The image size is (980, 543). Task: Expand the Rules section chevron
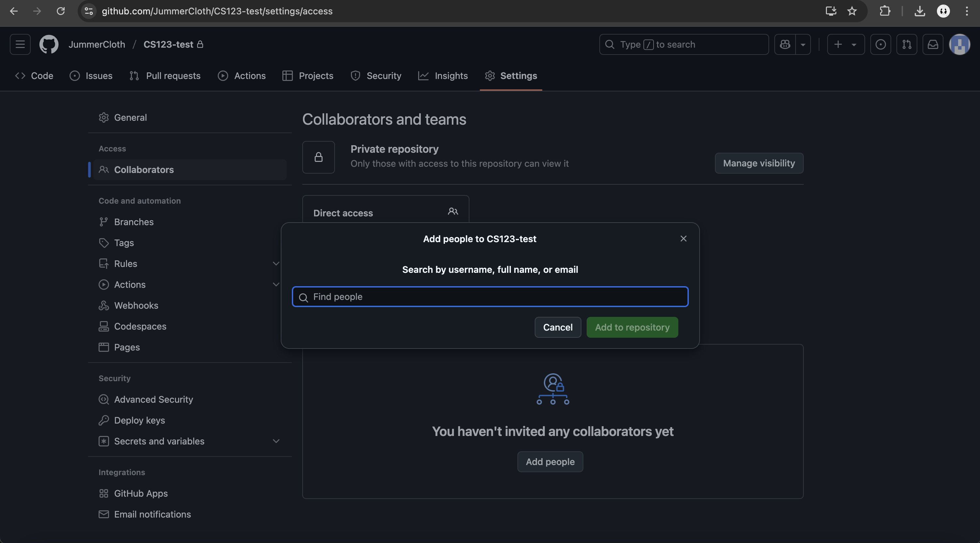276,264
